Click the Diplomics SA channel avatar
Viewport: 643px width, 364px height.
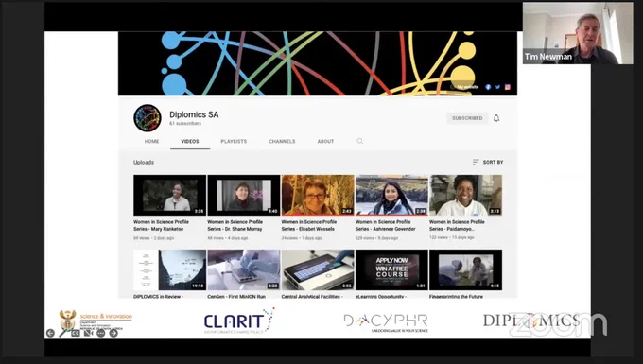click(148, 118)
